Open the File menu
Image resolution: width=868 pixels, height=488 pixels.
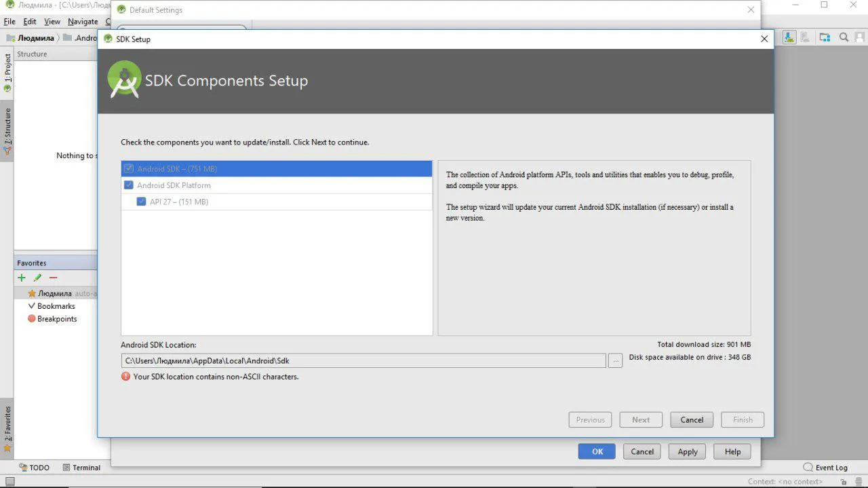click(x=9, y=22)
